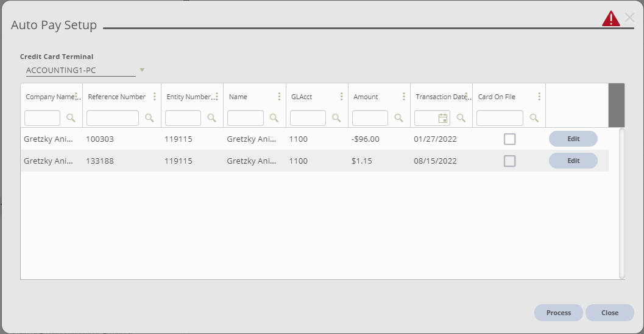Check Card On File for reference 133188
The image size is (644, 334).
[510, 161]
